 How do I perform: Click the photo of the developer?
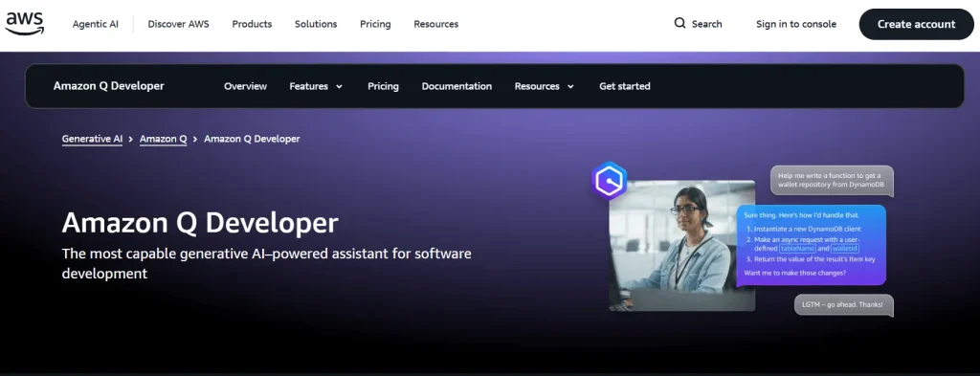coord(681,246)
